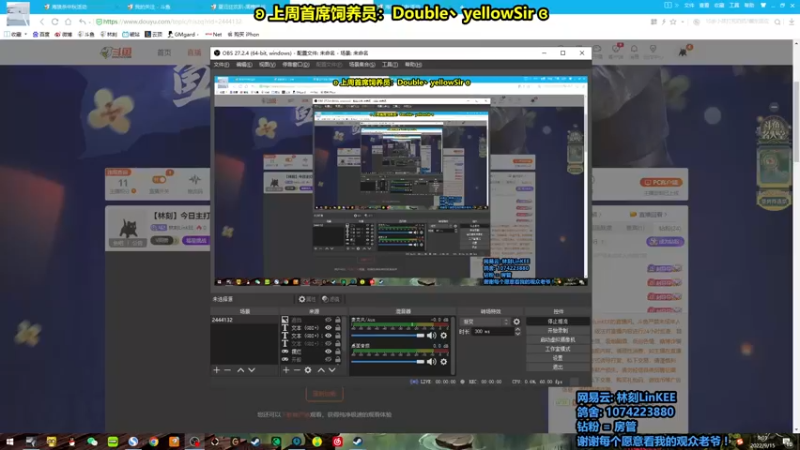
Task: Adjust the transition duration stepper arrows
Action: [517, 332]
